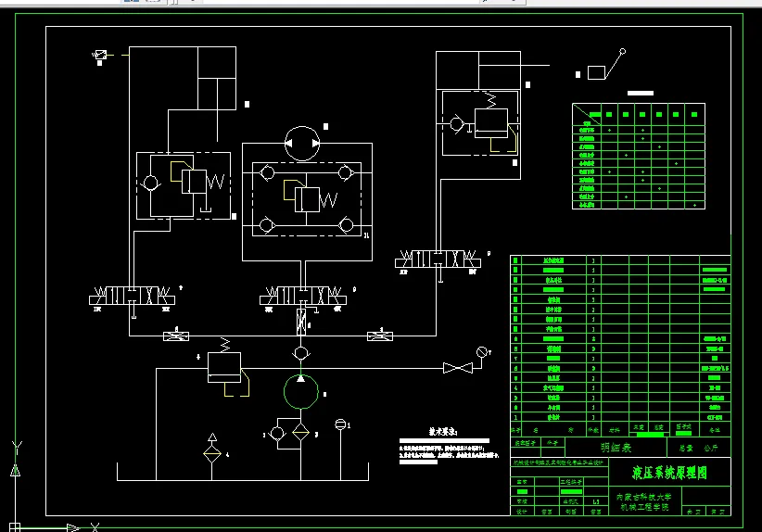
Task: Select the hydraulic motor circle with two arrowheads
Action: point(302,144)
